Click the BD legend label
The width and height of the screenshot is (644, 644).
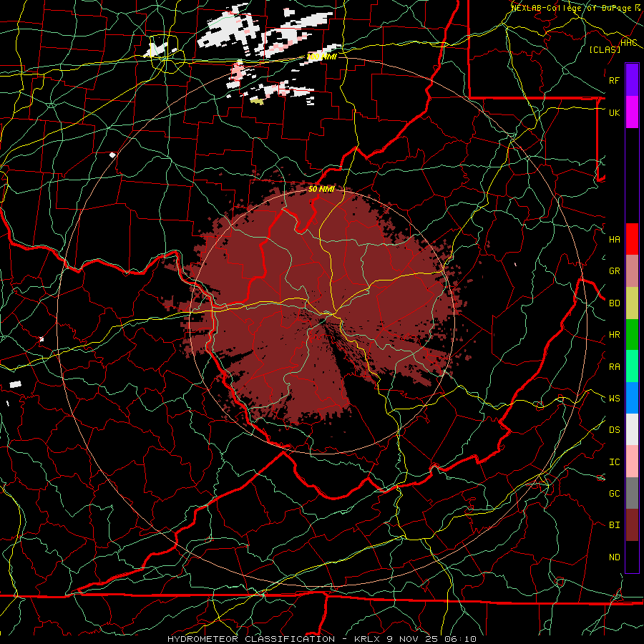click(x=614, y=303)
